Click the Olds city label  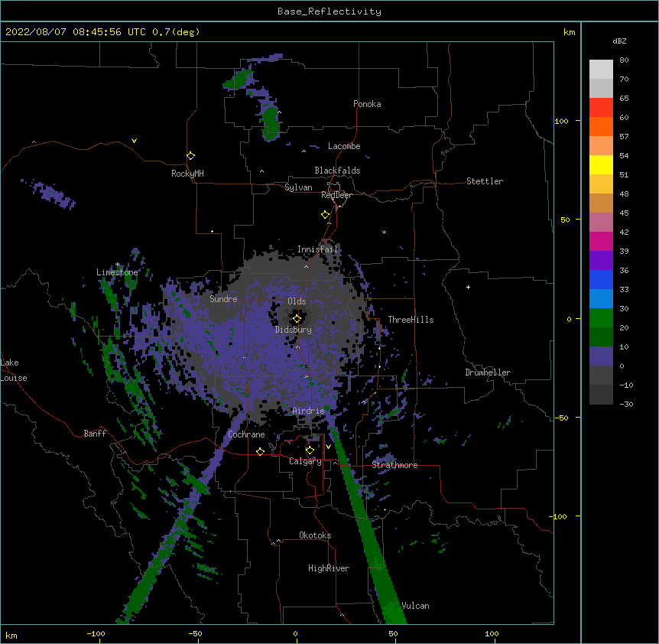coord(297,301)
